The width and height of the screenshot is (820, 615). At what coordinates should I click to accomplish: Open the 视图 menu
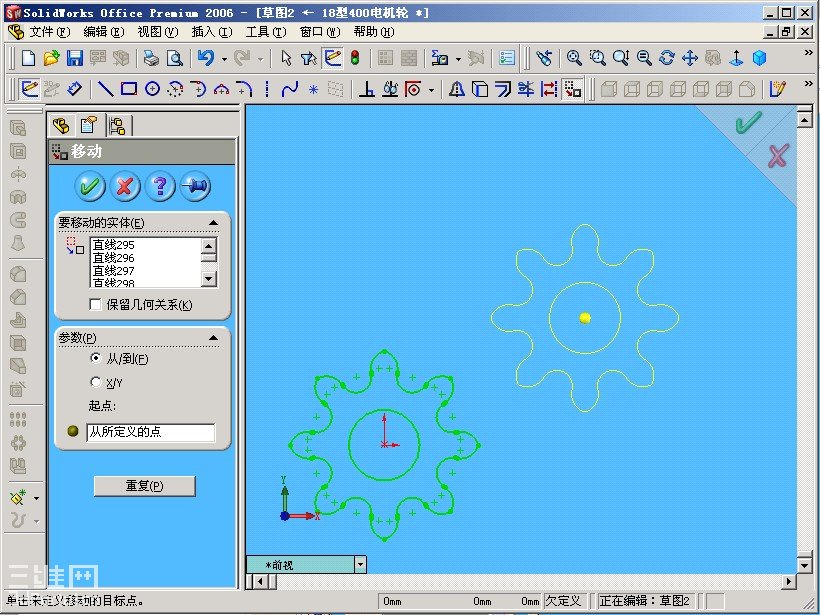(157, 32)
